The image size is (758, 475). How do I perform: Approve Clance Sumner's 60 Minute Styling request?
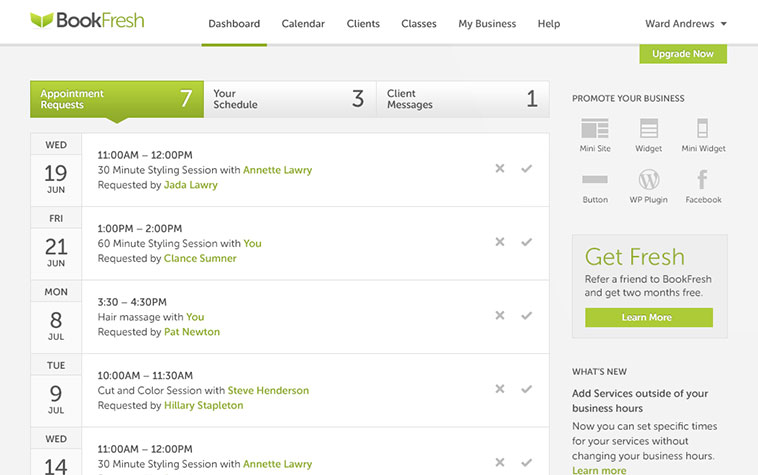point(526,242)
